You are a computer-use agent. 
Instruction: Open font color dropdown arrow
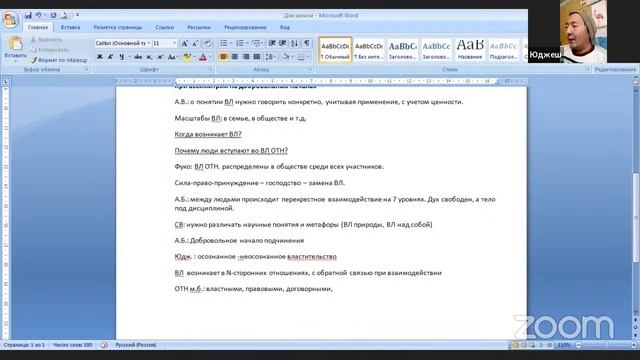tap(210, 57)
